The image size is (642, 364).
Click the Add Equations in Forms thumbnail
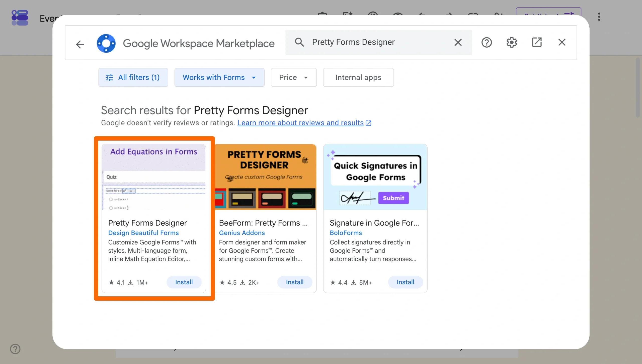[x=154, y=177]
